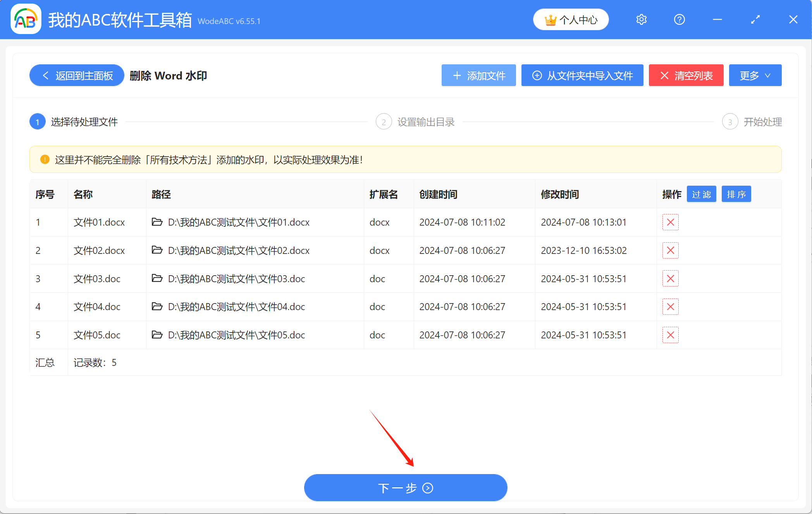Clear the file list with 清空列表
812x514 pixels.
pyautogui.click(x=686, y=75)
